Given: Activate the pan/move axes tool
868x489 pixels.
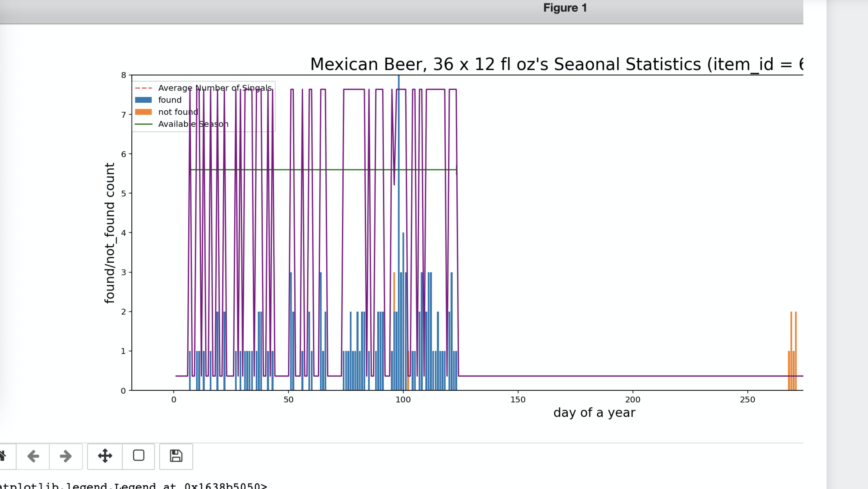Looking at the screenshot, I should (x=105, y=456).
